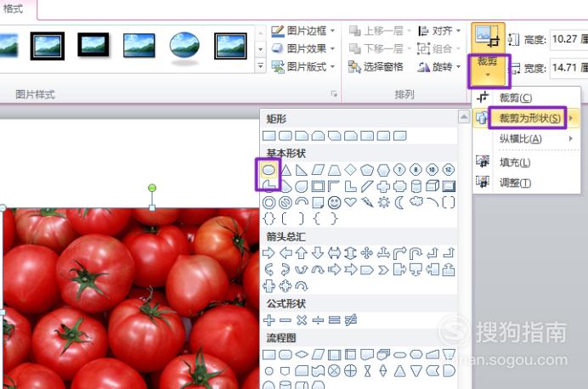Click the 格式 ribbon tab
The height and width of the screenshot is (389, 588).
13,8
